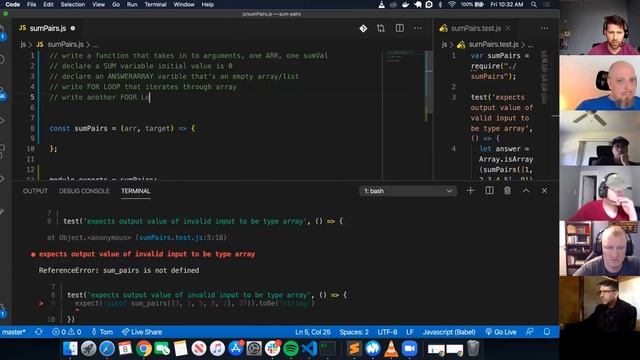Image resolution: width=640 pixels, height=360 pixels.
Task: Kill the terminal with trash icon
Action: click(507, 191)
